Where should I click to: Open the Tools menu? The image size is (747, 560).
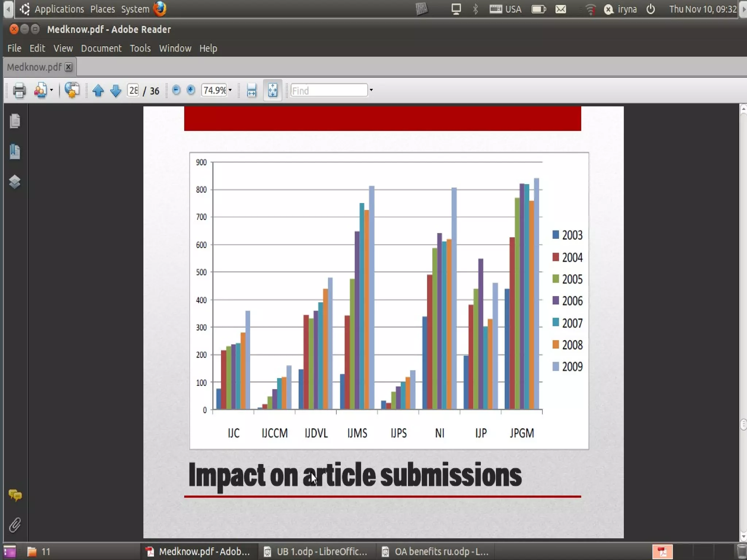click(x=140, y=48)
